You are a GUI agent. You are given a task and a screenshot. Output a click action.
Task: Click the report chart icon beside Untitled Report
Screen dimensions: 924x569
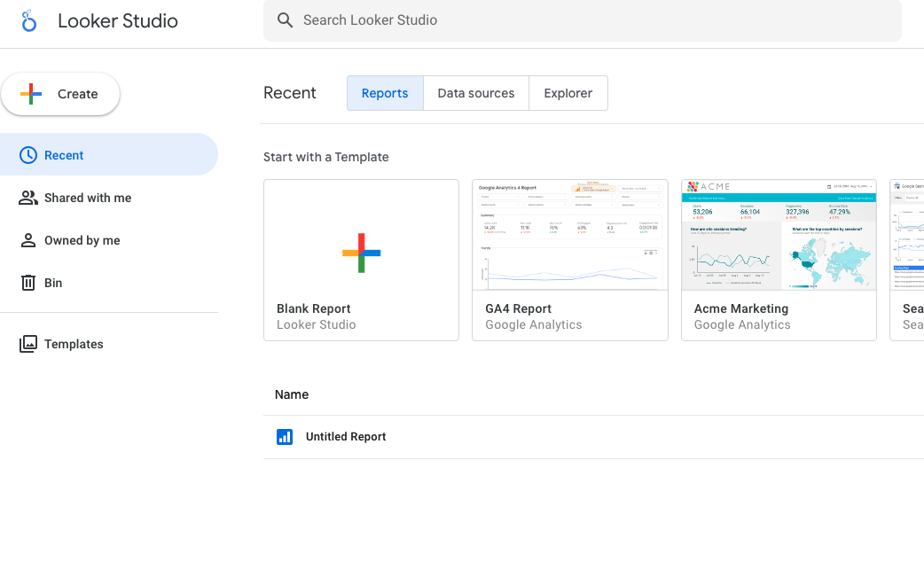pyautogui.click(x=285, y=436)
